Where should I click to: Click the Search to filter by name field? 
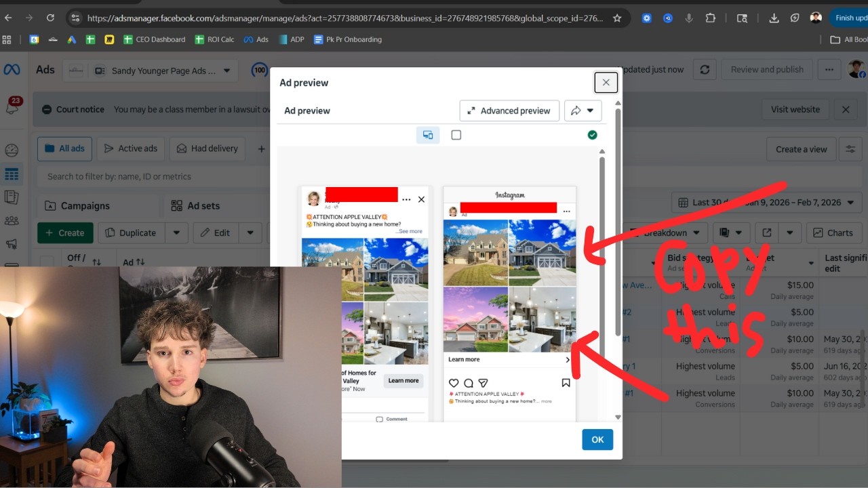[153, 176]
